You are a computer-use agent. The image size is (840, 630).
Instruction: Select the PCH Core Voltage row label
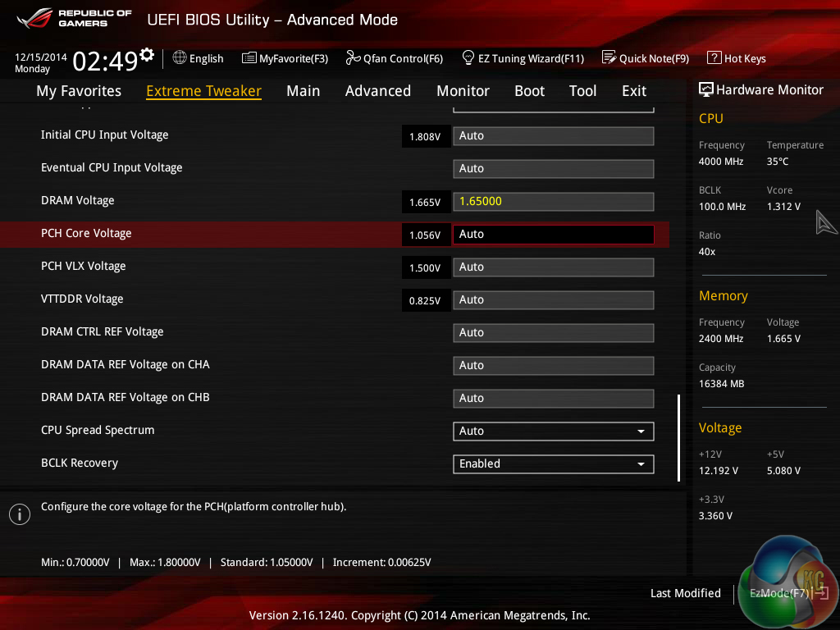(x=86, y=234)
